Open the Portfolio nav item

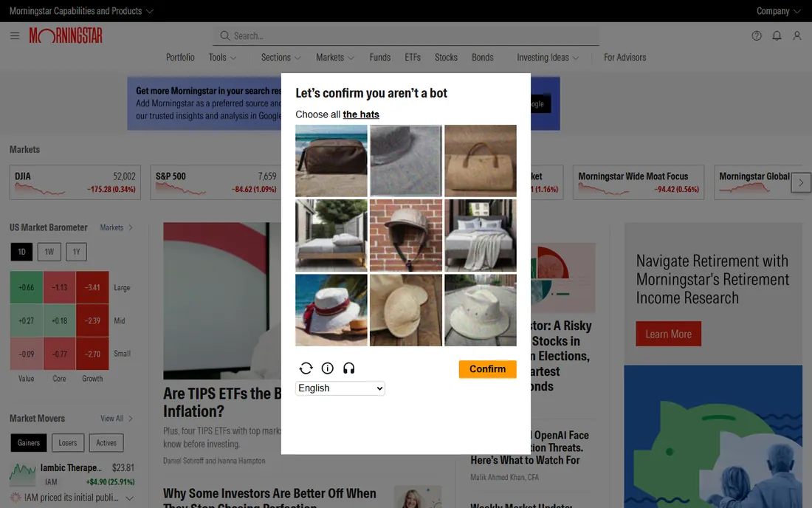click(180, 58)
